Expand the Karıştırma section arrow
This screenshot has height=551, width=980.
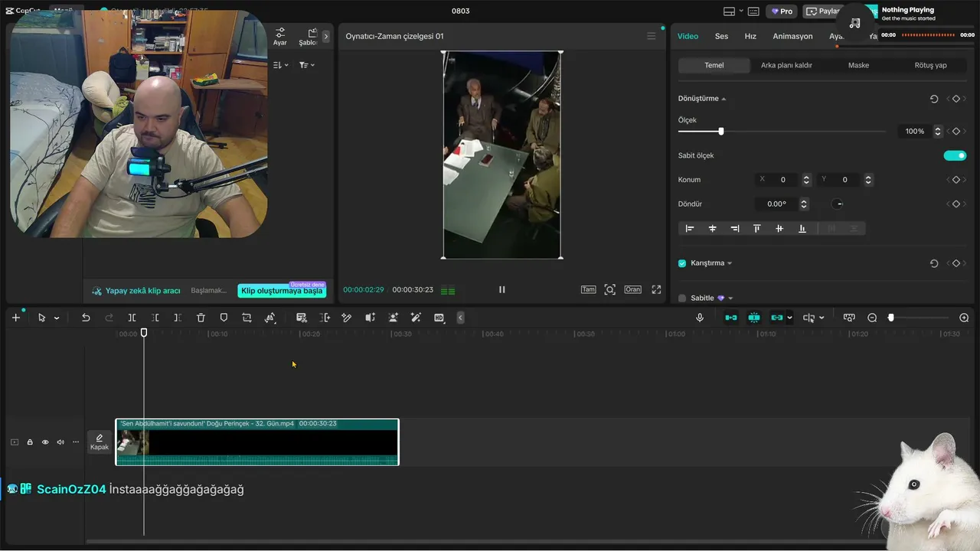coord(730,263)
